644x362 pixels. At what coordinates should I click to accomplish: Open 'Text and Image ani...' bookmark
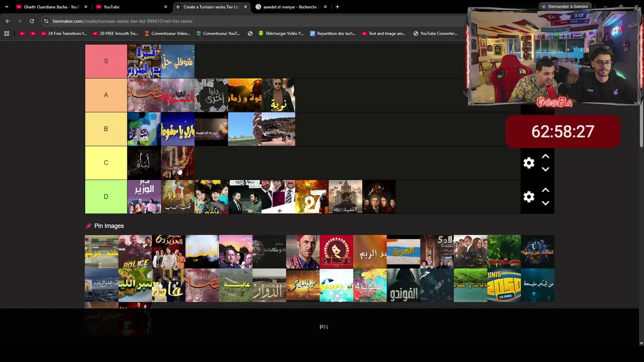pyautogui.click(x=383, y=34)
